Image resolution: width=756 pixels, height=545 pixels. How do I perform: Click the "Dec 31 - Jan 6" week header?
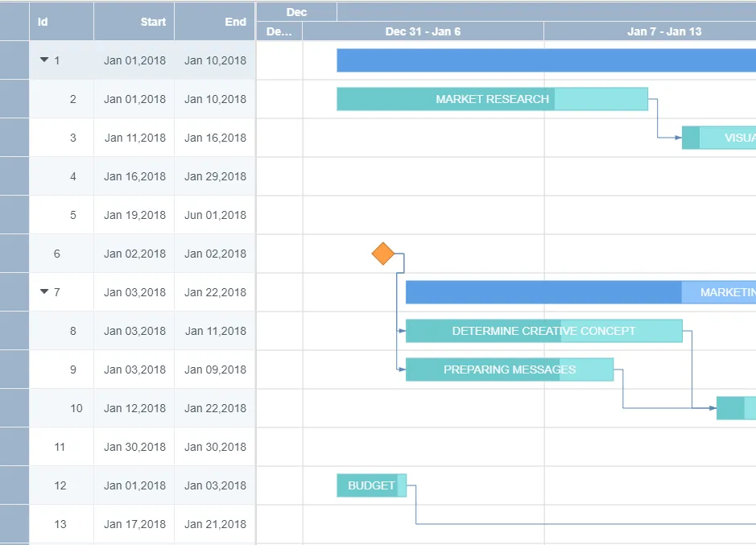(421, 31)
